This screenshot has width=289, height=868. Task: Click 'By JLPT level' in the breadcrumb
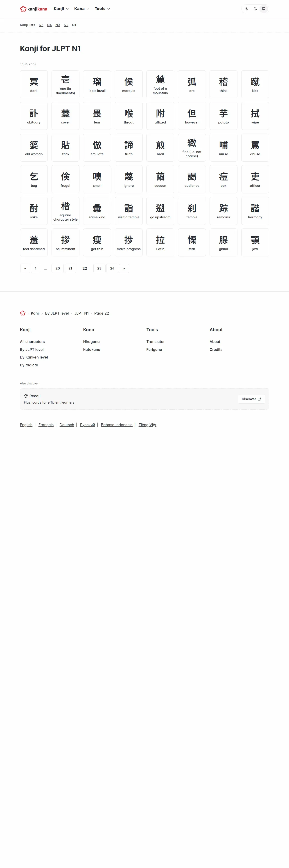pyautogui.click(x=57, y=313)
